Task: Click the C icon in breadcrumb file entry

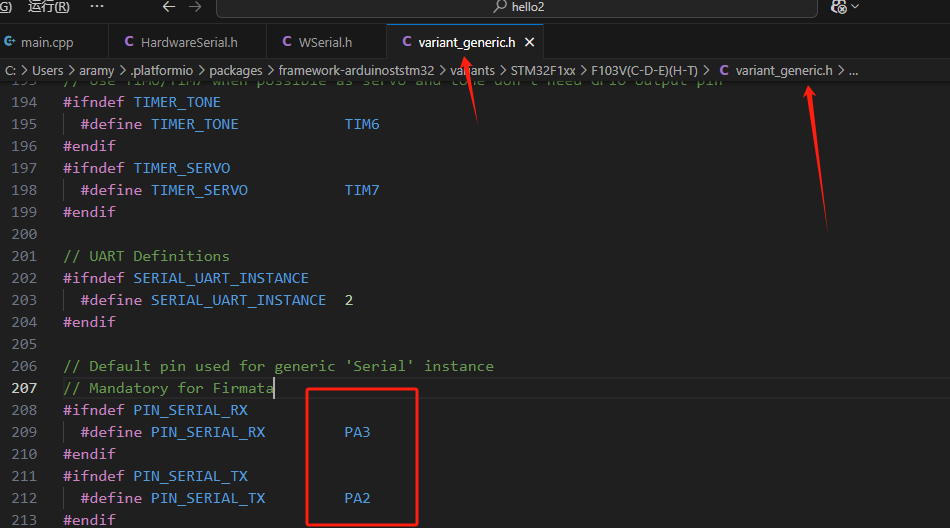Action: coord(723,70)
